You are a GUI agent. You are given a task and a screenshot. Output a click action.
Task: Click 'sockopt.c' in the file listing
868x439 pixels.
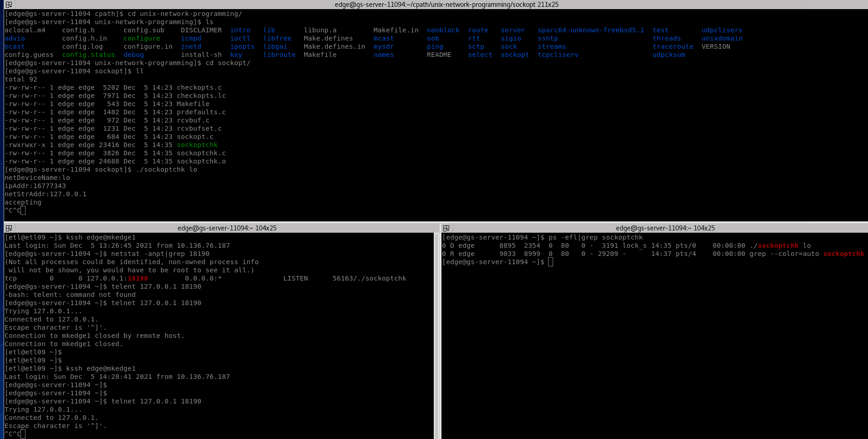(x=195, y=137)
